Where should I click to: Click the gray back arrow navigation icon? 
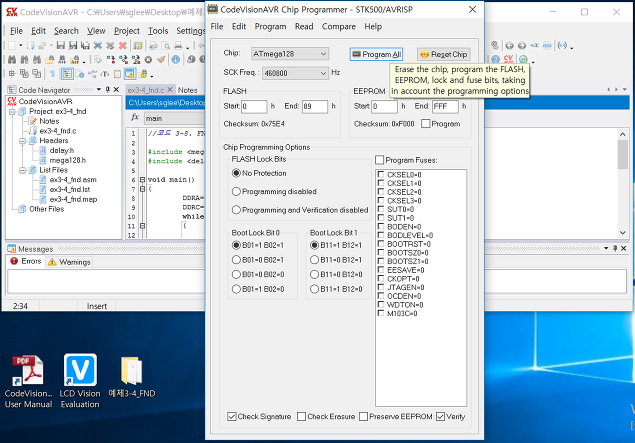509,46
